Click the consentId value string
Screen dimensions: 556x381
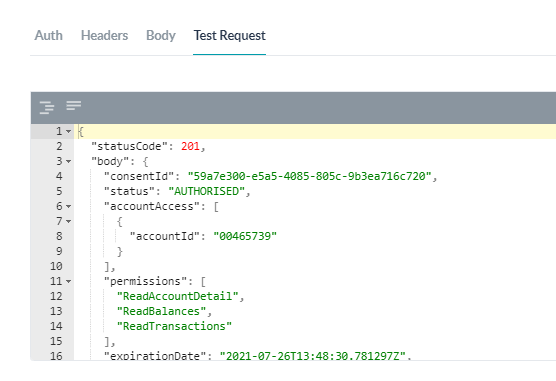tap(310, 176)
